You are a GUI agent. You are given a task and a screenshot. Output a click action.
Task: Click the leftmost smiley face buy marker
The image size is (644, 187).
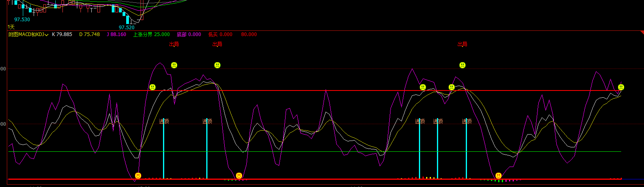tap(138, 176)
